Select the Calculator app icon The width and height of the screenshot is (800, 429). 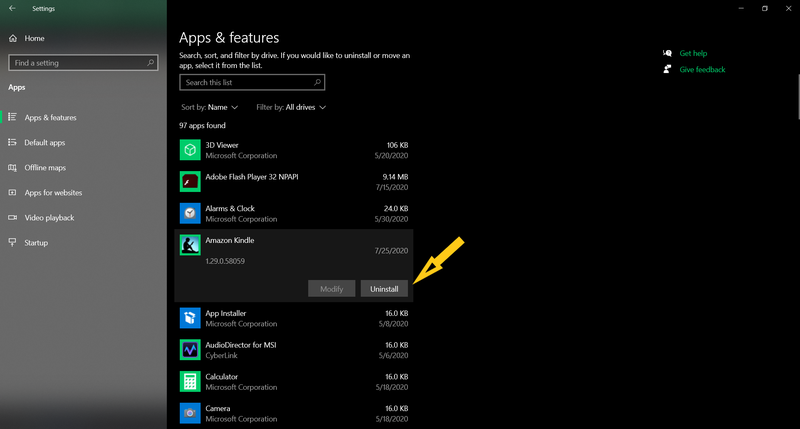pos(190,382)
